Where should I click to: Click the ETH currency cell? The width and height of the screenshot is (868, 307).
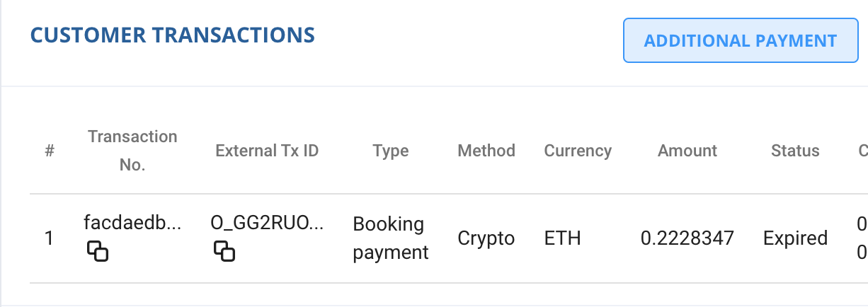[562, 238]
